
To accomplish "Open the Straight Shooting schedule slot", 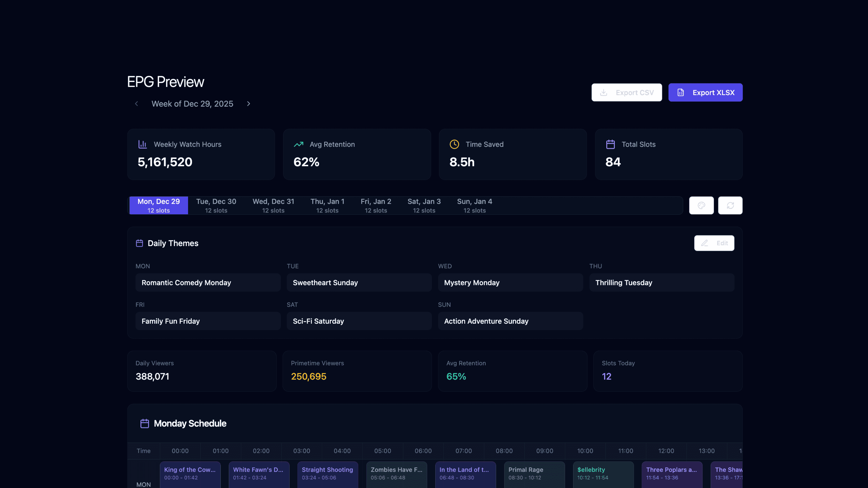I will (327, 473).
